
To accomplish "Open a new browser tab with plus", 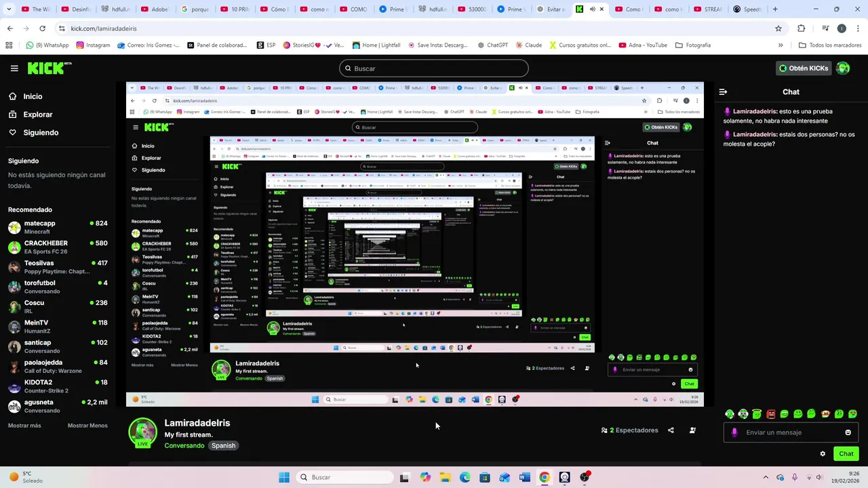I will pos(775,9).
